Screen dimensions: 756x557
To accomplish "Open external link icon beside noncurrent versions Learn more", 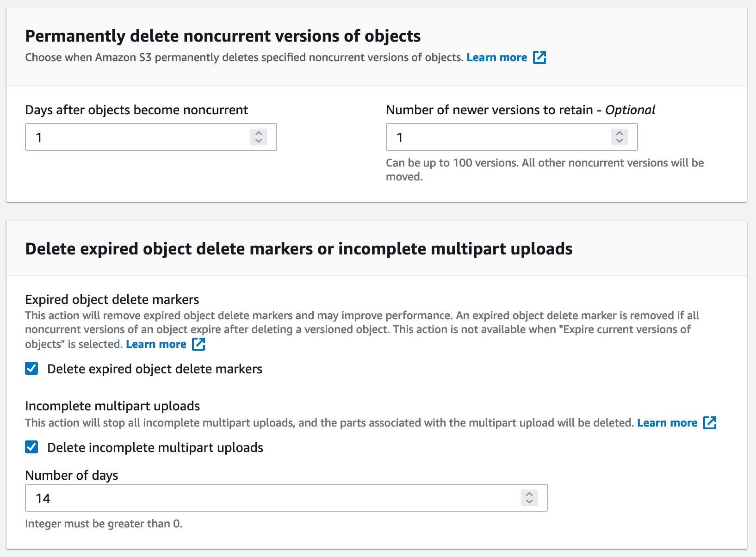I will [539, 57].
